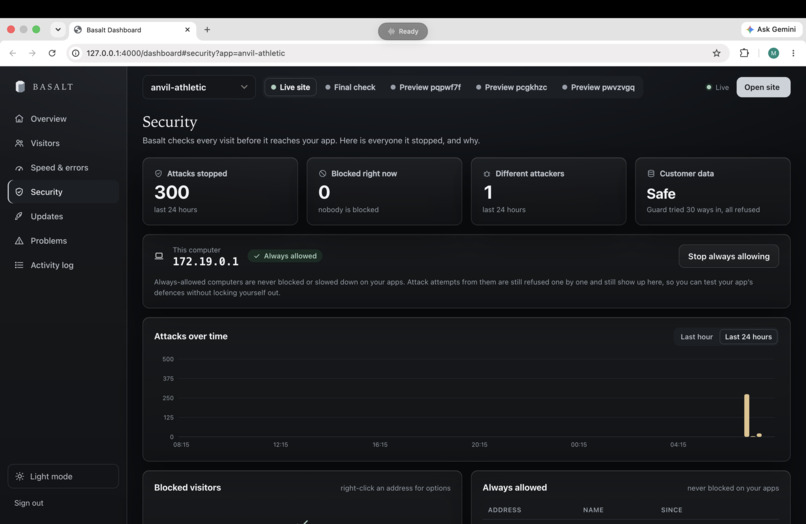Switch to the Live site tab
Viewport: 806px width, 524px height.
290,87
